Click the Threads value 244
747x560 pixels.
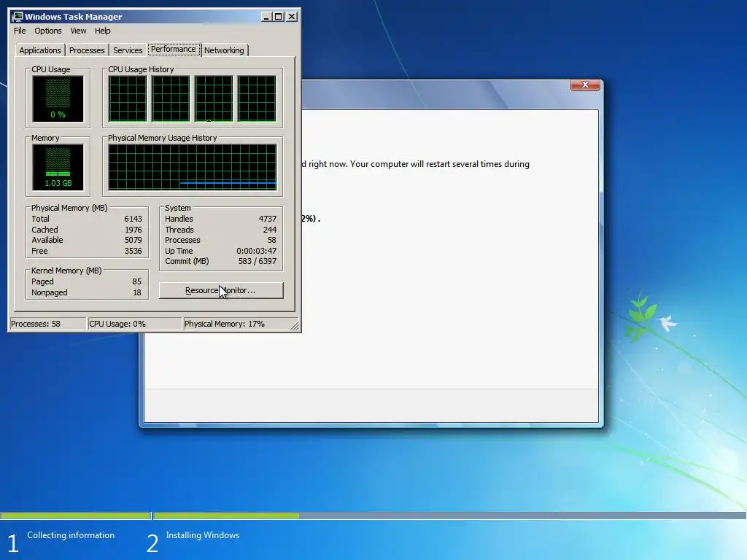coord(270,230)
